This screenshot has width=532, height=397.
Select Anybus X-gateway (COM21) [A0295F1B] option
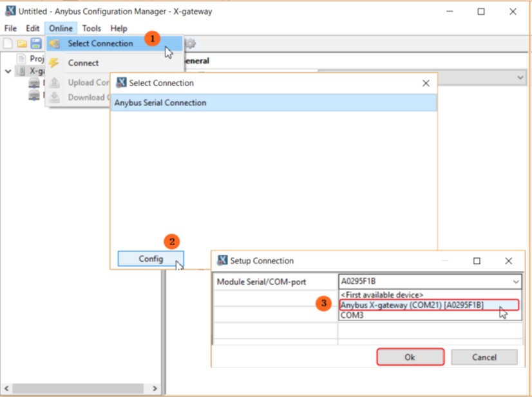tap(429, 305)
